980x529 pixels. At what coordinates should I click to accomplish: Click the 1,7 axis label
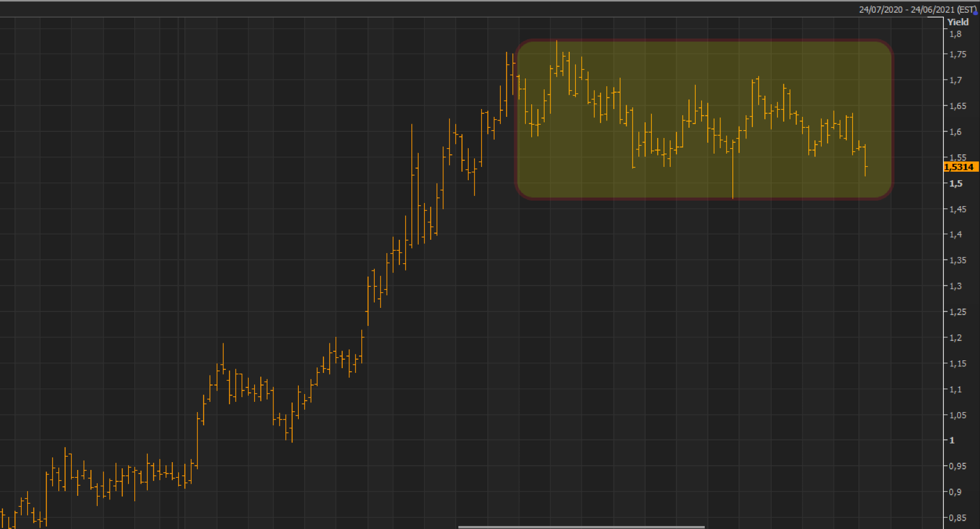(x=955, y=80)
